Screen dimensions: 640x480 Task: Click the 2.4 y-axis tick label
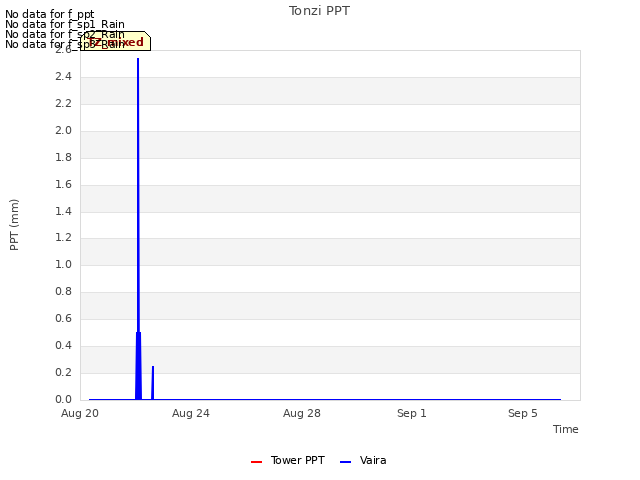[63, 77]
